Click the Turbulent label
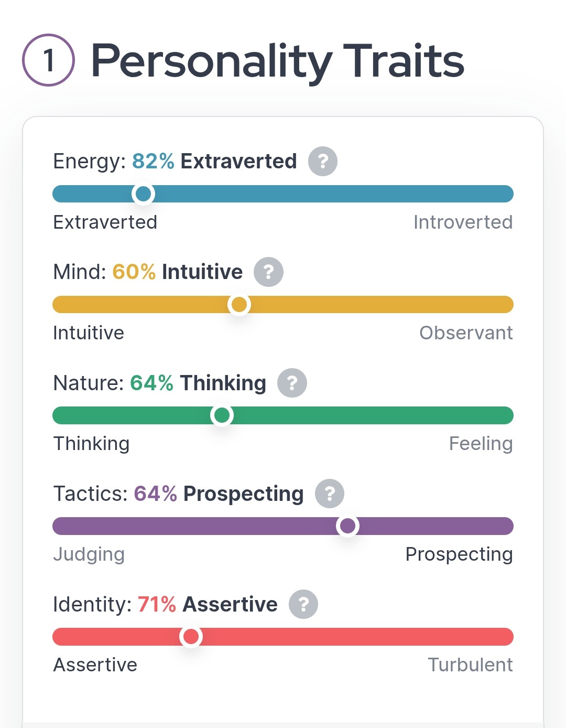Image resolution: width=566 pixels, height=728 pixels. [471, 665]
